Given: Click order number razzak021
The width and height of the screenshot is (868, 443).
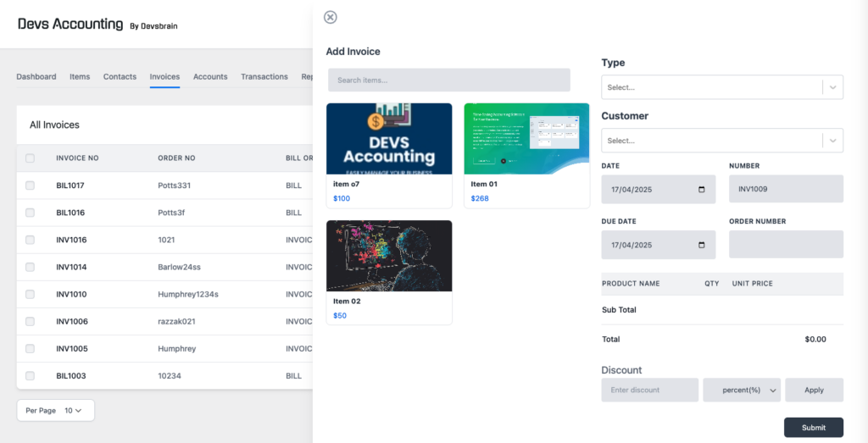Looking at the screenshot, I should [x=176, y=321].
